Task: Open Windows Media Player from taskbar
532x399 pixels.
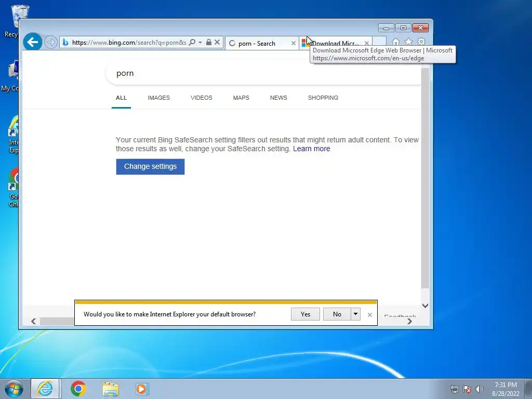Action: [x=141, y=389]
